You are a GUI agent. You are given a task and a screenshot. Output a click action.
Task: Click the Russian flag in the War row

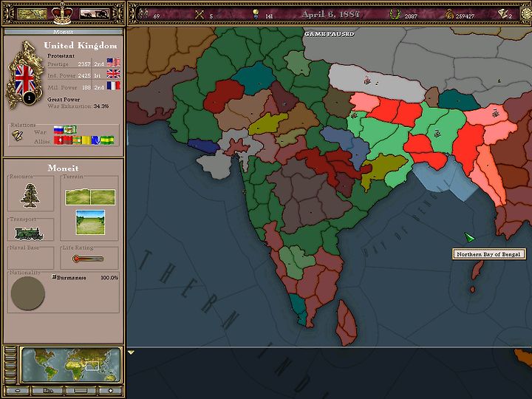[x=58, y=129]
